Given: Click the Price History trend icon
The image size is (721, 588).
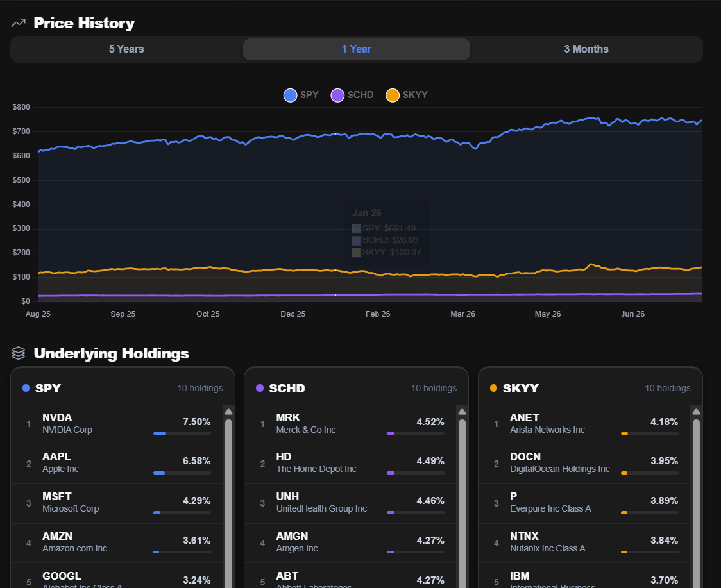Looking at the screenshot, I should pyautogui.click(x=19, y=23).
